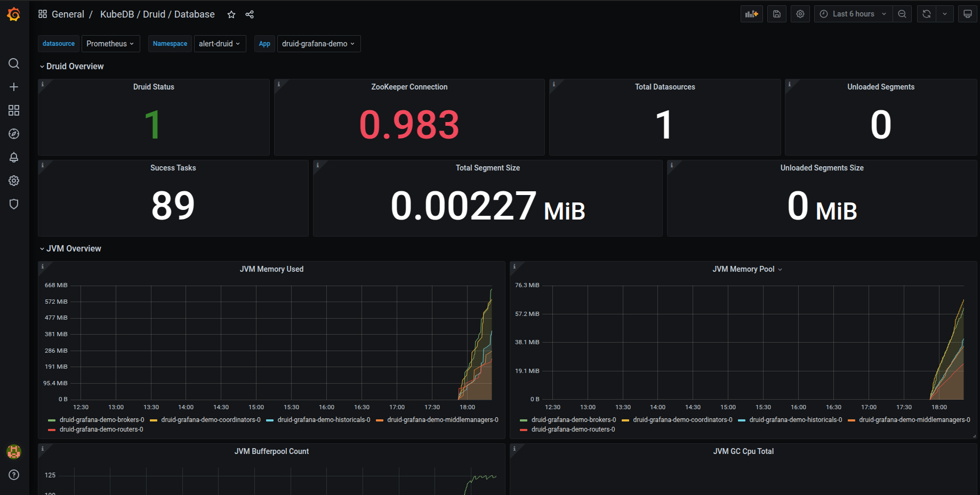Show info for Total Datasources panel

[x=554, y=84]
